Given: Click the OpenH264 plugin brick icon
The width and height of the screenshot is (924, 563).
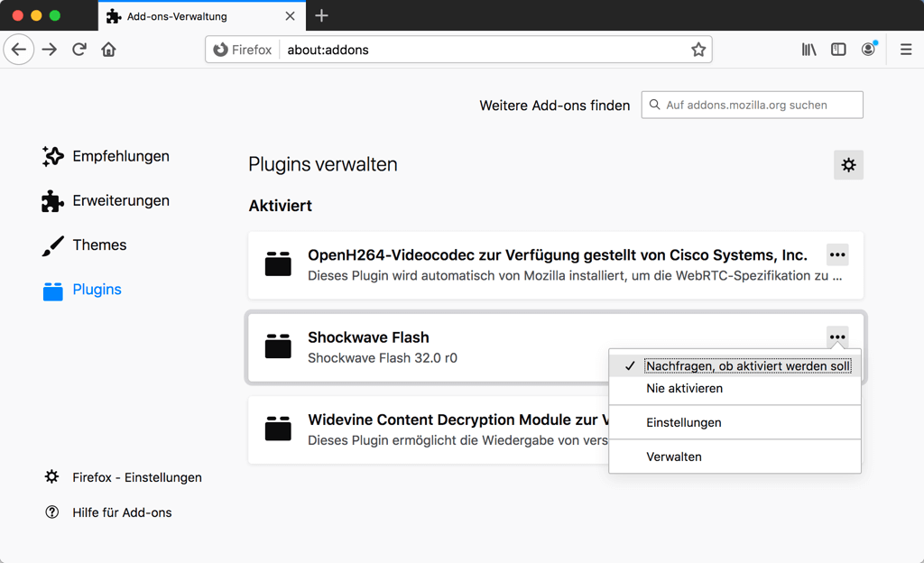Looking at the screenshot, I should coord(278,263).
